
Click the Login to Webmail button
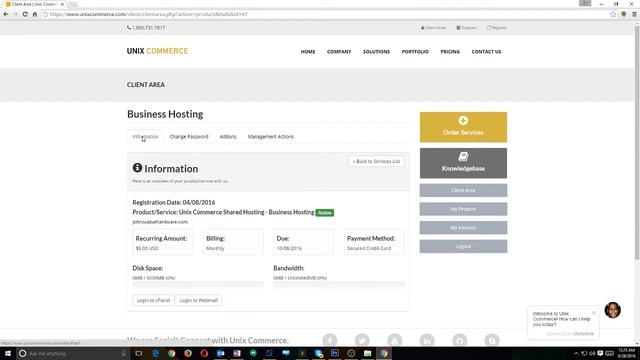[198, 300]
